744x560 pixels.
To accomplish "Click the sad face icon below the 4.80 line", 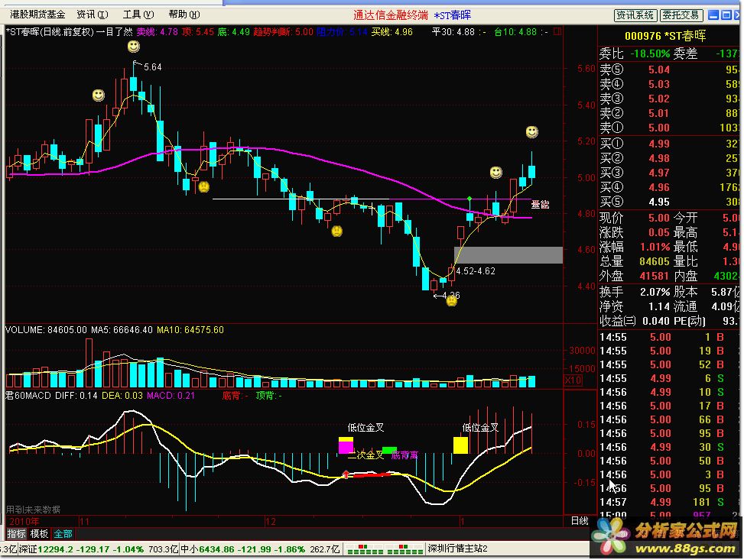I will 337,231.
